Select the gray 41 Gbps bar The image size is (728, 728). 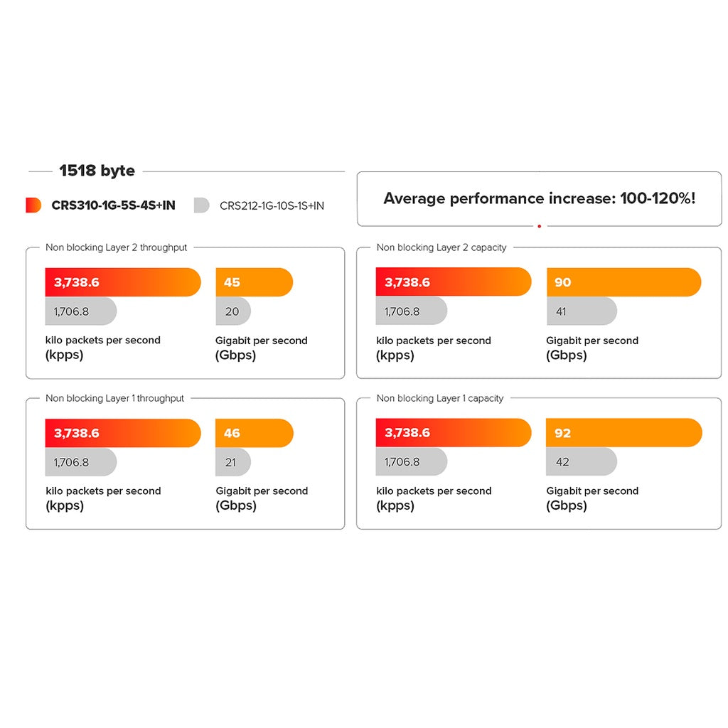coord(581,311)
